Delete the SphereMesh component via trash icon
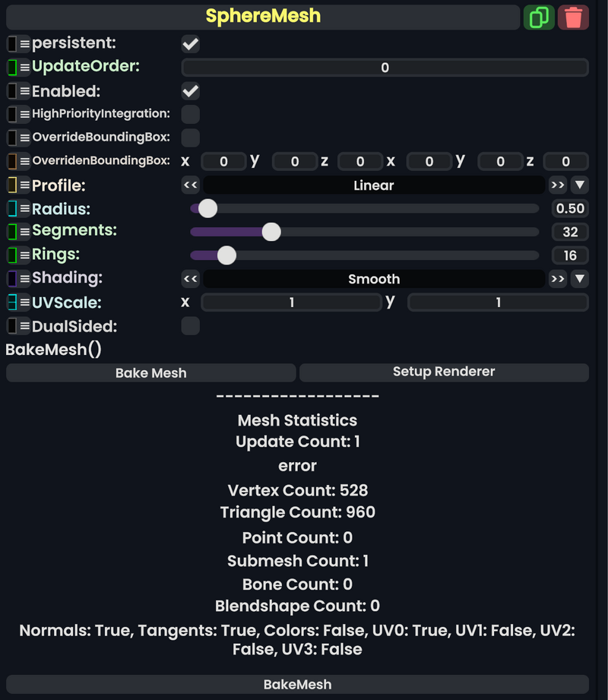This screenshot has width=608, height=700. pyautogui.click(x=575, y=17)
